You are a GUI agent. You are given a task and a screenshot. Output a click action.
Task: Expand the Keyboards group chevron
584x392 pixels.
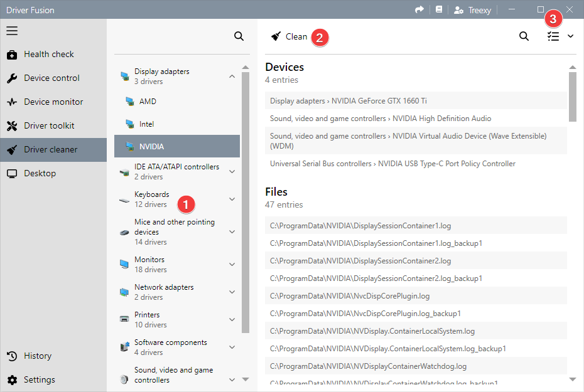pos(232,199)
